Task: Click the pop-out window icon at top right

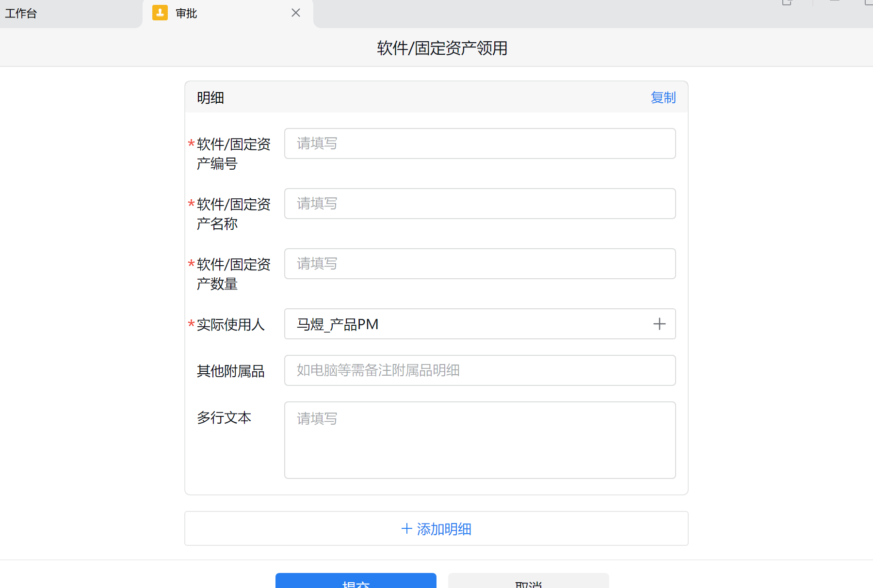Action: (787, 2)
